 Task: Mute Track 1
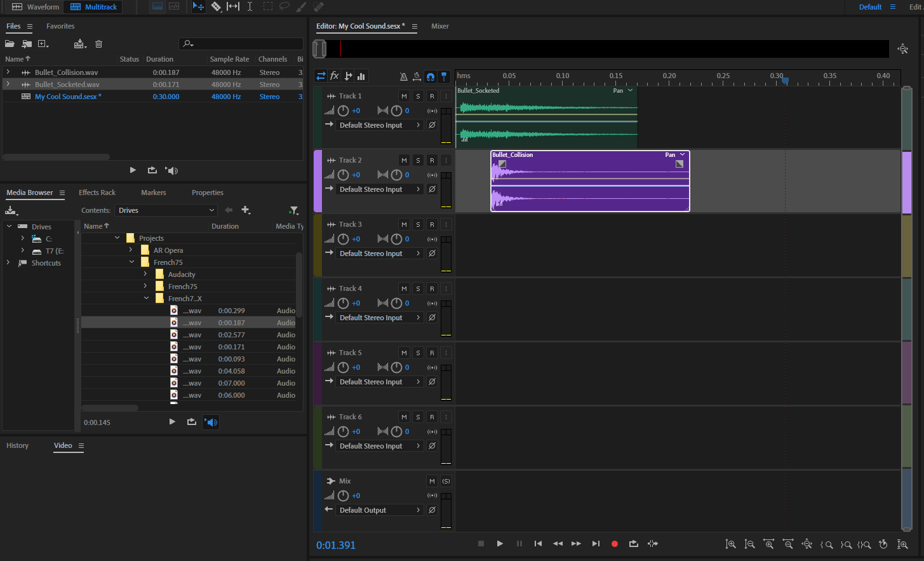pyautogui.click(x=404, y=96)
